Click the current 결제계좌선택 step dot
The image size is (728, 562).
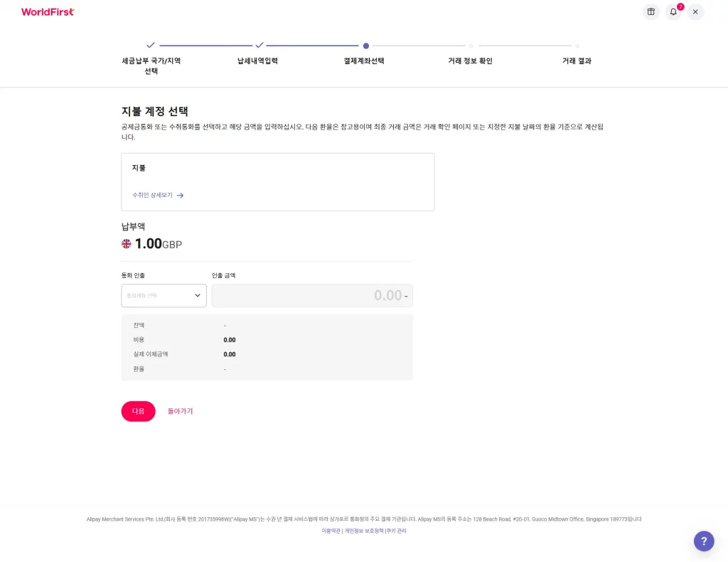[366, 46]
